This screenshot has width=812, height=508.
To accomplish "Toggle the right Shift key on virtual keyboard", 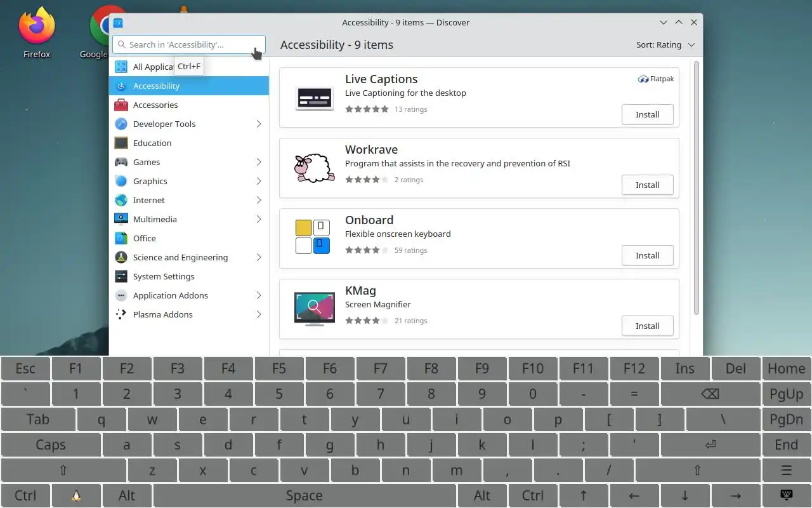I will pyautogui.click(x=698, y=471).
